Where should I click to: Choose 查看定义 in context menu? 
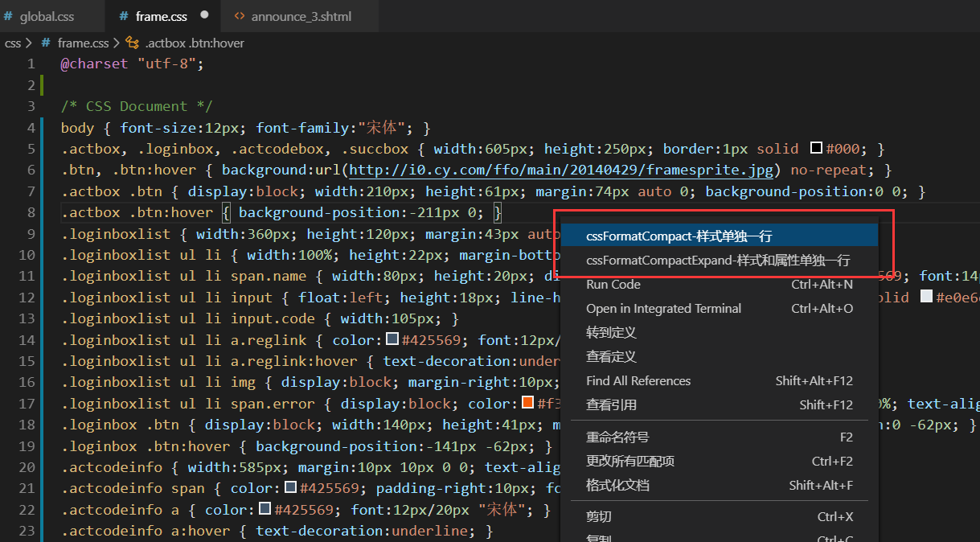720,356
